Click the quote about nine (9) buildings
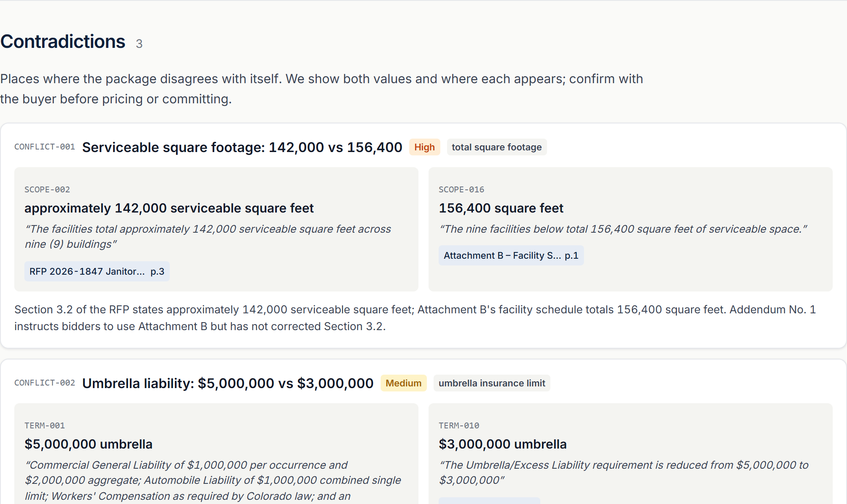This screenshot has width=847, height=504. [x=208, y=236]
